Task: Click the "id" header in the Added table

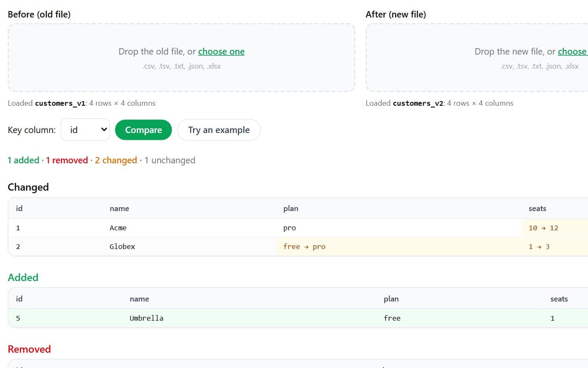Action: point(19,299)
